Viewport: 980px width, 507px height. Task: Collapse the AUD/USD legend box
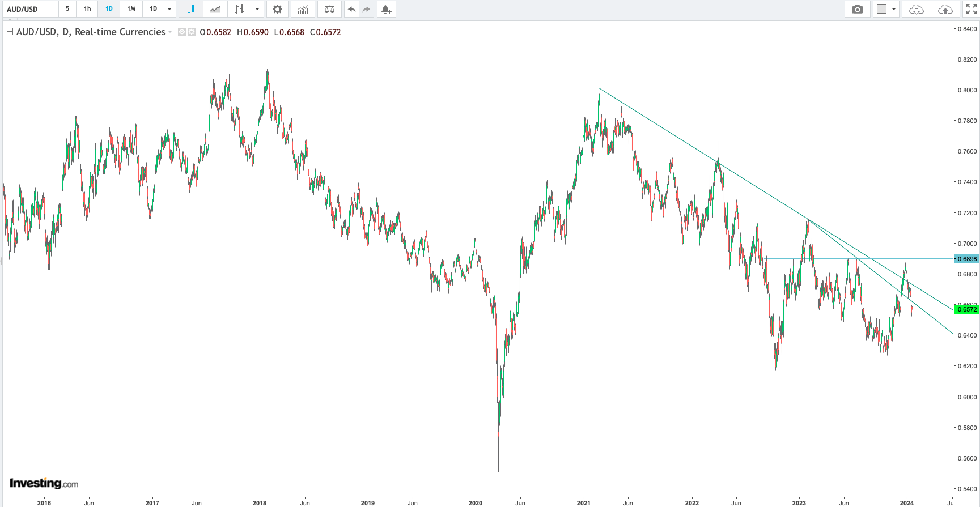point(9,32)
